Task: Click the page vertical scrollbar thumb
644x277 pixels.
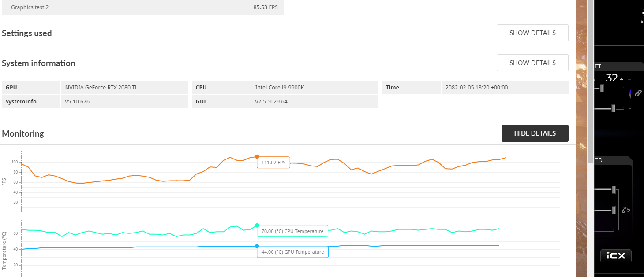Action: (x=590, y=81)
